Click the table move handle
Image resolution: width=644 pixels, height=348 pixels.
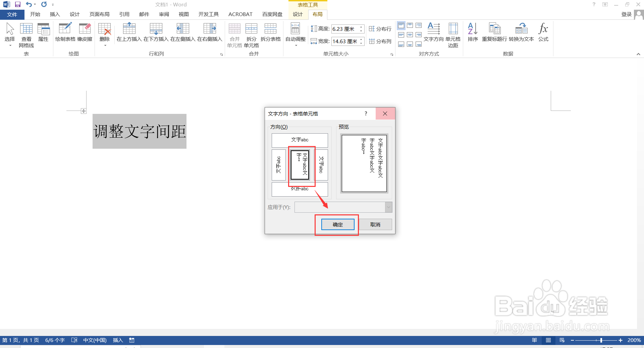pyautogui.click(x=84, y=111)
